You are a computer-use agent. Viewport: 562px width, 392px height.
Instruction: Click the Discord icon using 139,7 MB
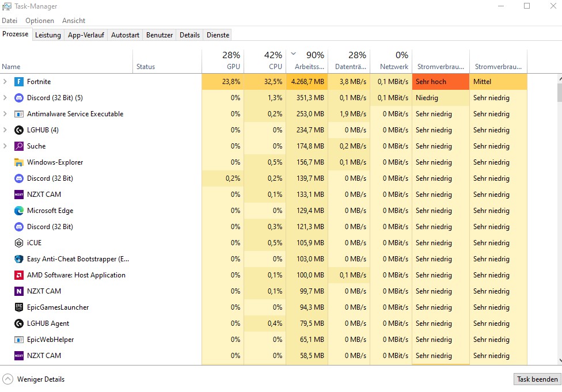point(18,178)
